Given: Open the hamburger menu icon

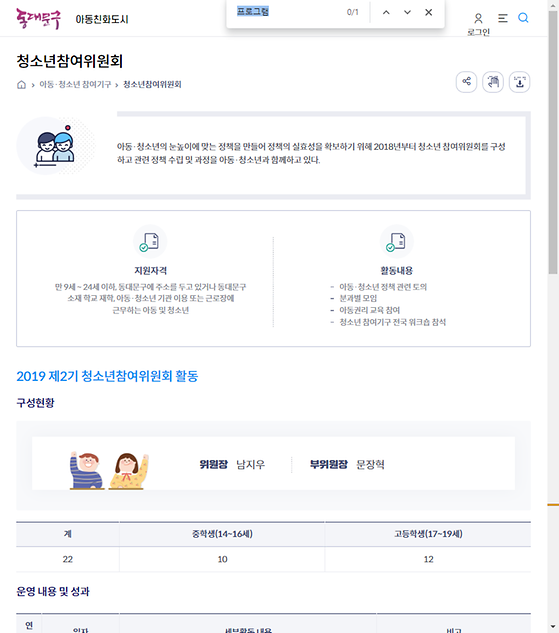Looking at the screenshot, I should [502, 18].
